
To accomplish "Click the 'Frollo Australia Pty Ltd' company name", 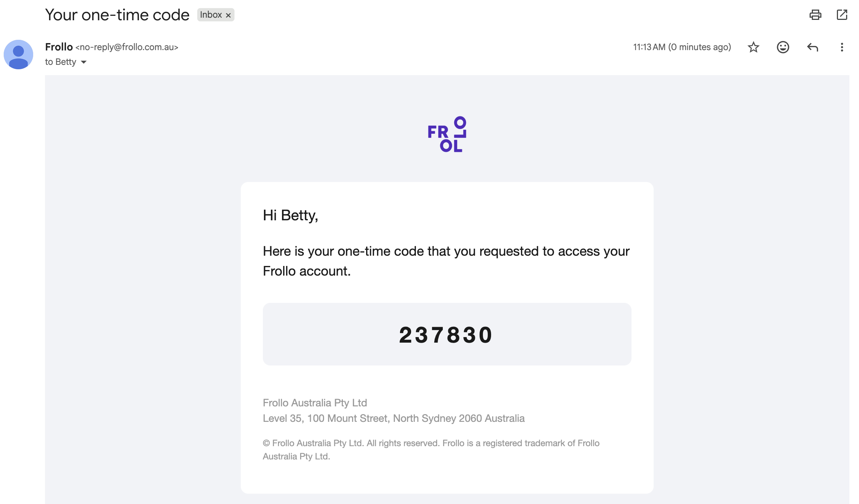I will 315,403.
